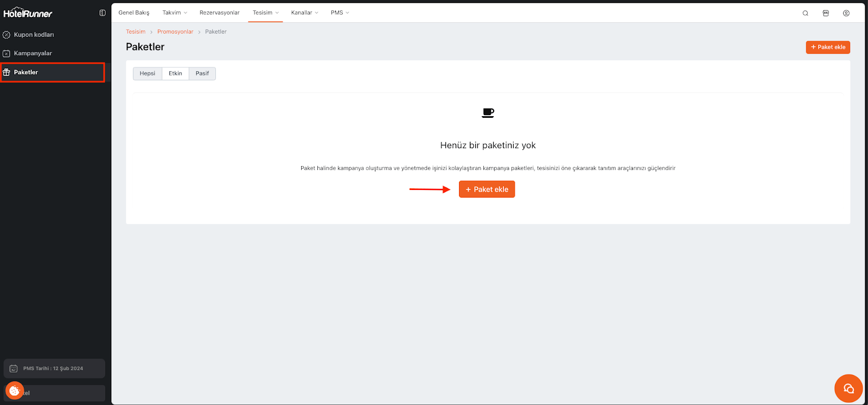This screenshot has width=868, height=405.
Task: Click the cookie preferences icon
Action: 15,390
